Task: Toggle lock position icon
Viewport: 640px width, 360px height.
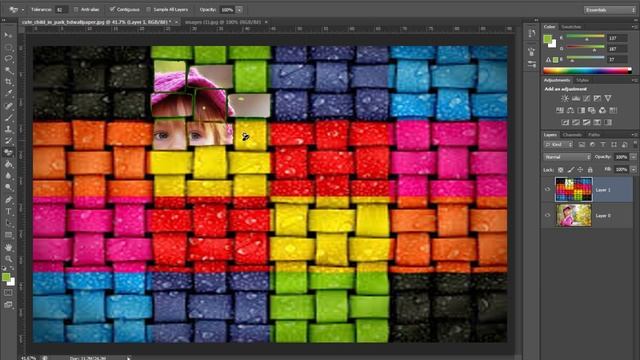Action: (x=580, y=169)
